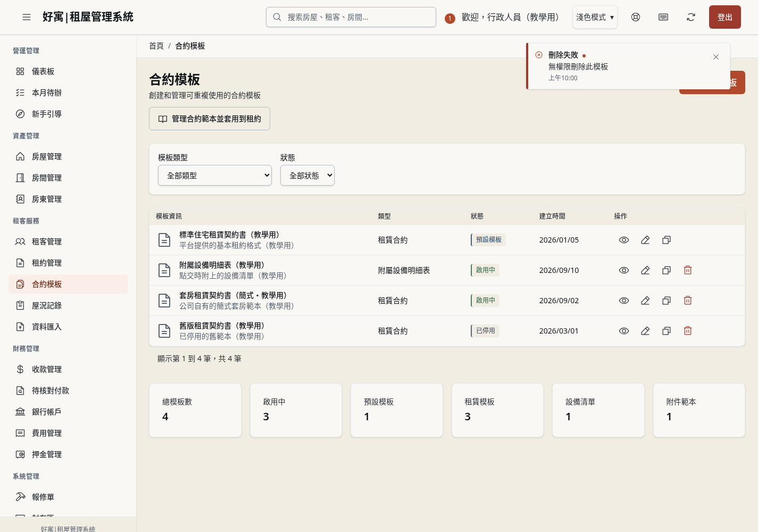Open 租約管理 in sidebar
The height and width of the screenshot is (532, 766).
(68, 263)
